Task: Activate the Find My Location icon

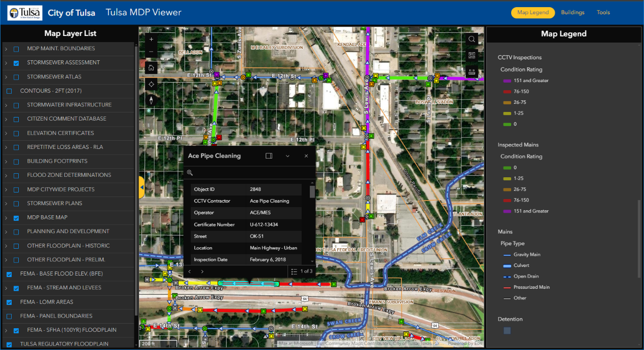Action: [x=151, y=84]
